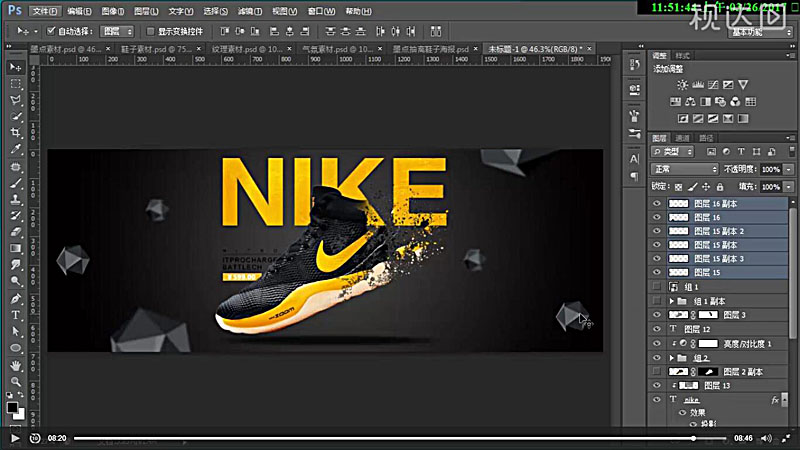The width and height of the screenshot is (800, 450).
Task: Expand the 组 1 副本 group
Action: coord(672,301)
